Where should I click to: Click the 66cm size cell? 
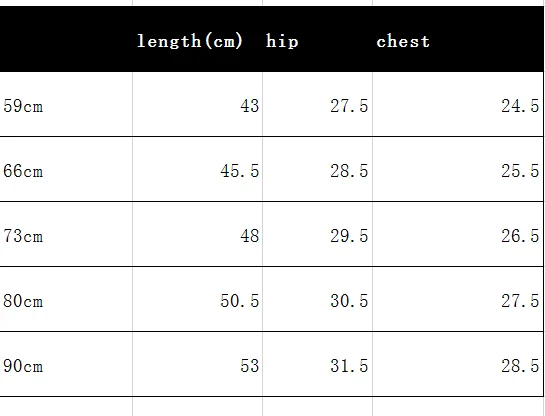pyautogui.click(x=66, y=169)
